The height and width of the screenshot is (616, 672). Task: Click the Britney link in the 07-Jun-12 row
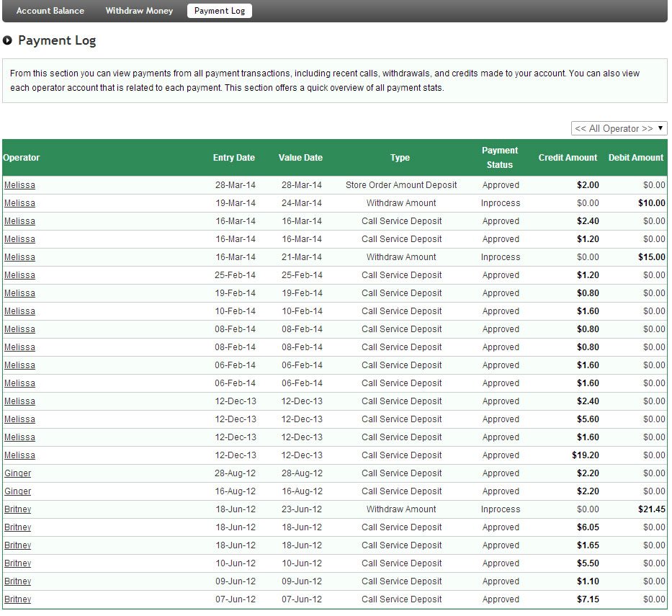coord(17,599)
